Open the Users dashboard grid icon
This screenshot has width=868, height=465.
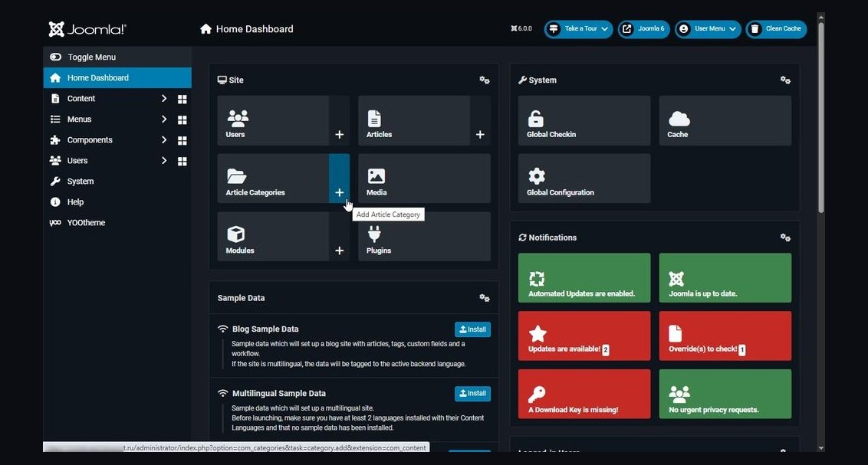pos(182,161)
